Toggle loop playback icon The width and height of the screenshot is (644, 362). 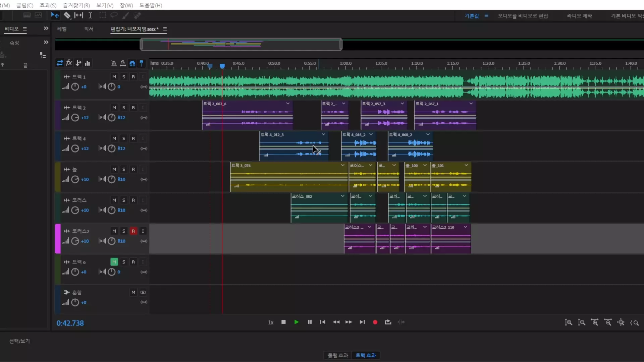(388, 322)
